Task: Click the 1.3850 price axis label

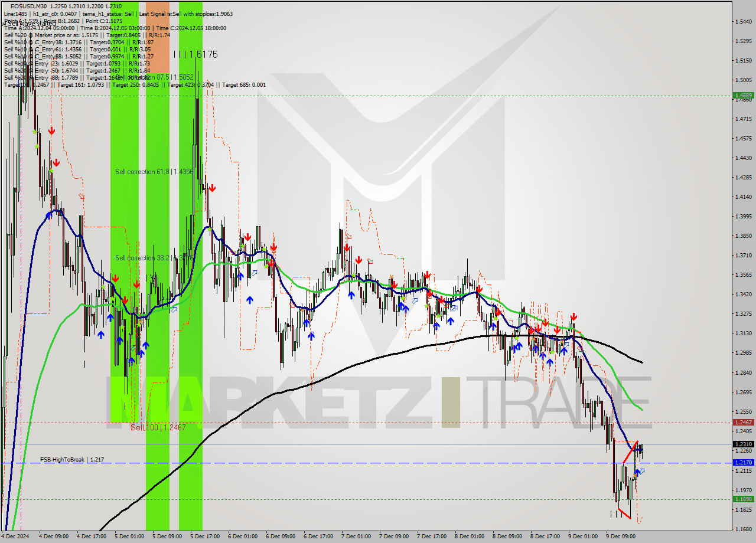Action: coord(743,235)
